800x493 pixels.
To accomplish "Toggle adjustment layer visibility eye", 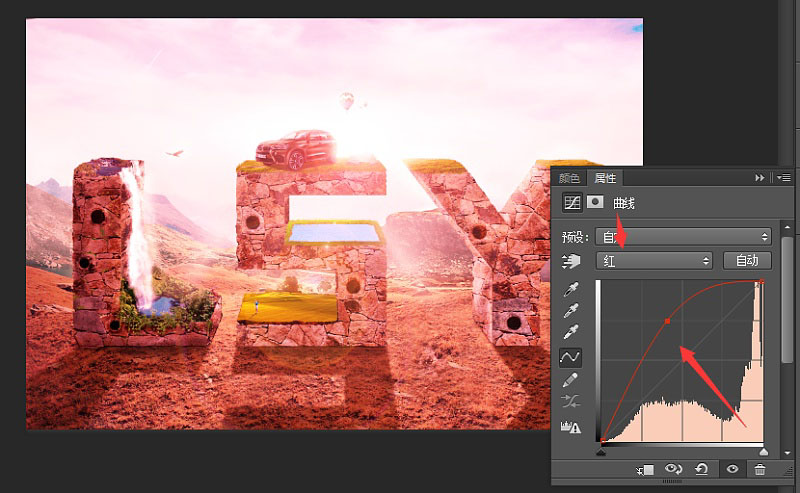I will point(732,469).
